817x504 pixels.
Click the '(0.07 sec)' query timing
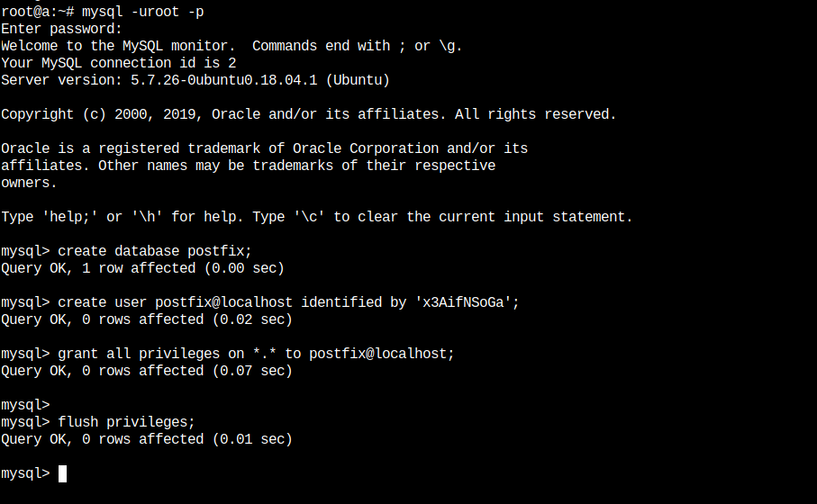pos(252,371)
